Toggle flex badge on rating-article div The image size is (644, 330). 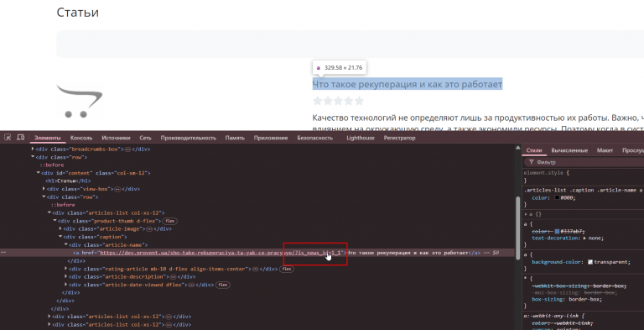point(286,269)
